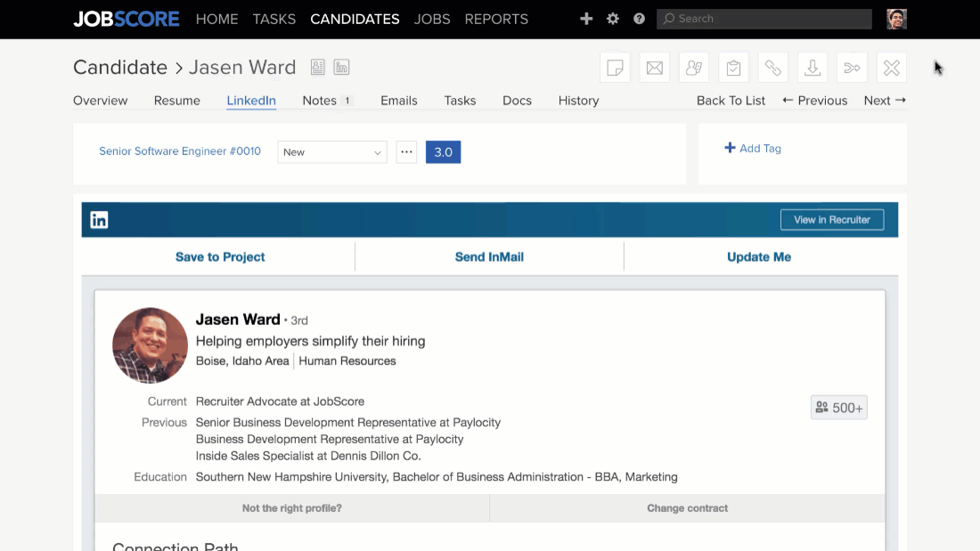Go to the Previous candidate
Screen dimensions: 980x551
pyautogui.click(x=815, y=101)
